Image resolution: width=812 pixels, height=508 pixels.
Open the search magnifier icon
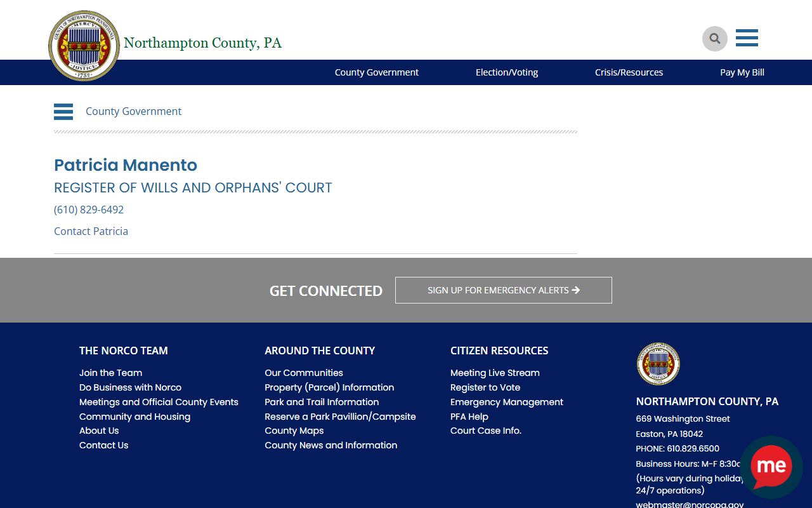[x=715, y=39]
